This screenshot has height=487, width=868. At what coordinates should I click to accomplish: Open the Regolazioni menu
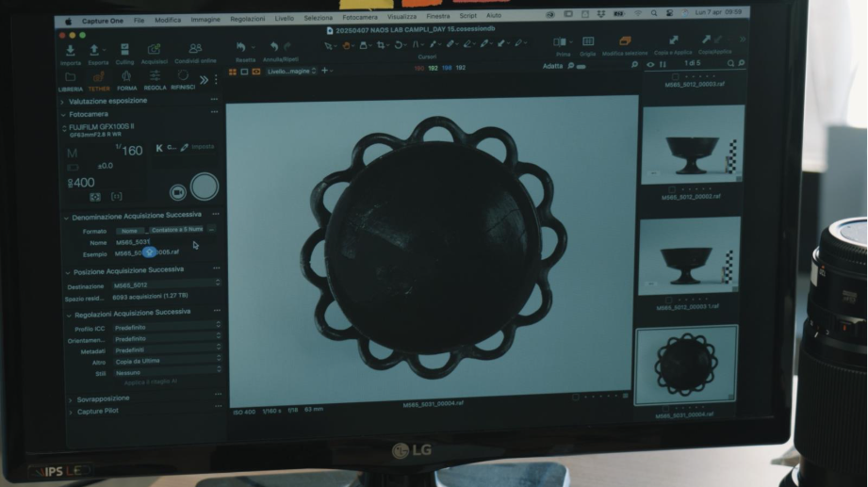click(247, 18)
